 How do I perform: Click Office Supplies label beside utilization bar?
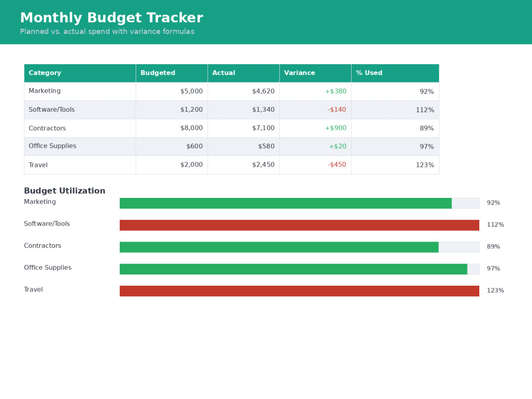(47, 268)
